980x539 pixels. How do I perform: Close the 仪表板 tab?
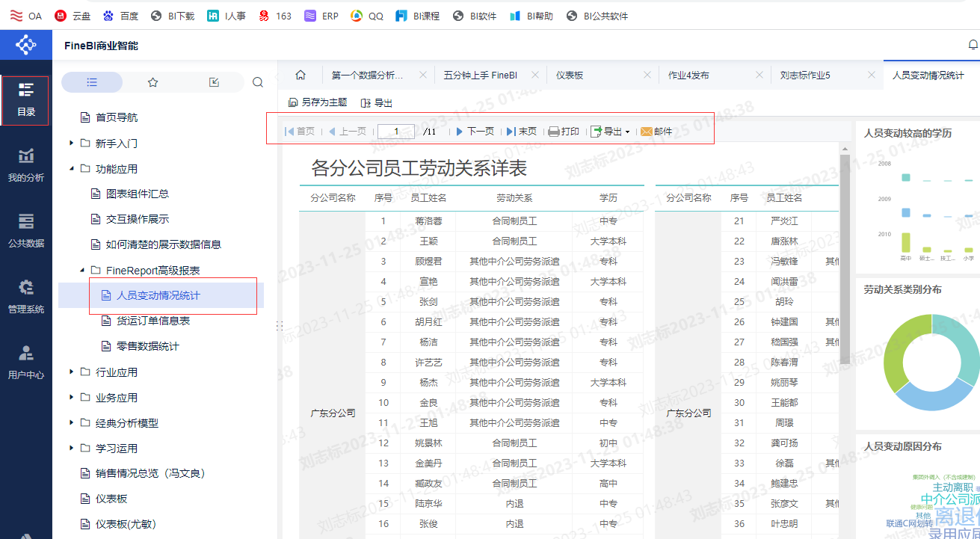(x=647, y=76)
